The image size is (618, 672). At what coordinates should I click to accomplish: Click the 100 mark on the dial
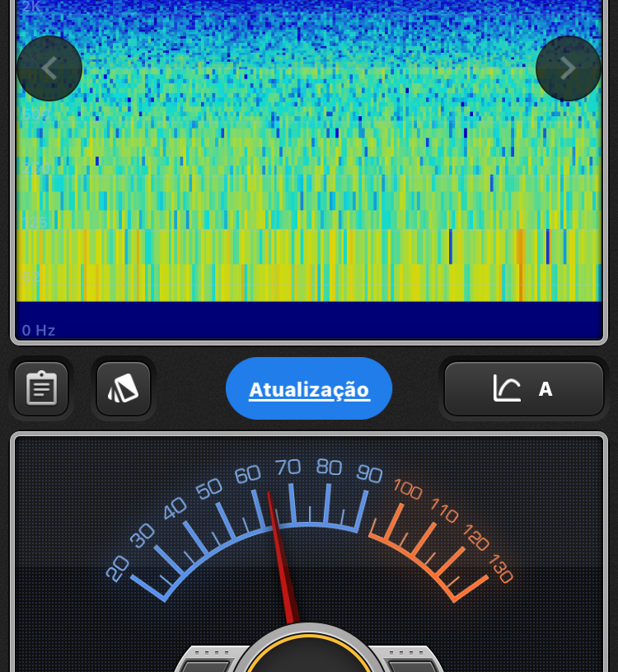(407, 489)
